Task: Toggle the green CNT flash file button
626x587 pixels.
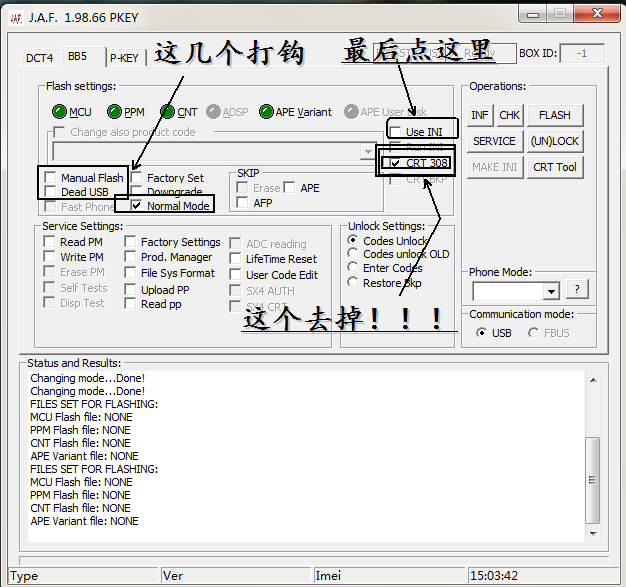Action: point(167,112)
